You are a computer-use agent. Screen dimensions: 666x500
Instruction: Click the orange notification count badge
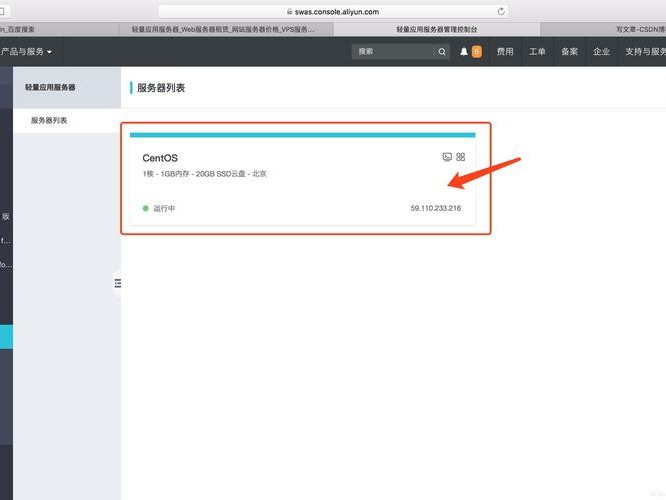click(x=477, y=51)
